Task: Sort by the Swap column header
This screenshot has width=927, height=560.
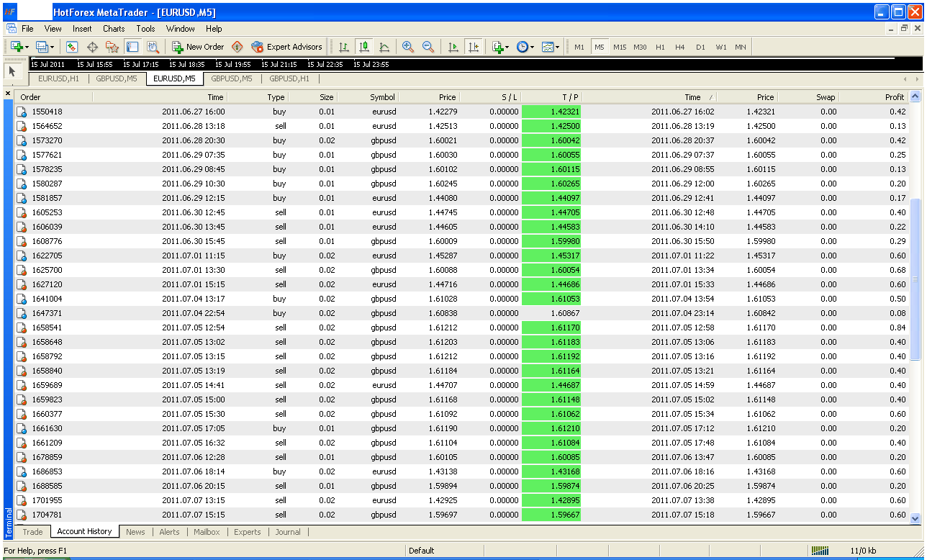Action: tap(808, 97)
